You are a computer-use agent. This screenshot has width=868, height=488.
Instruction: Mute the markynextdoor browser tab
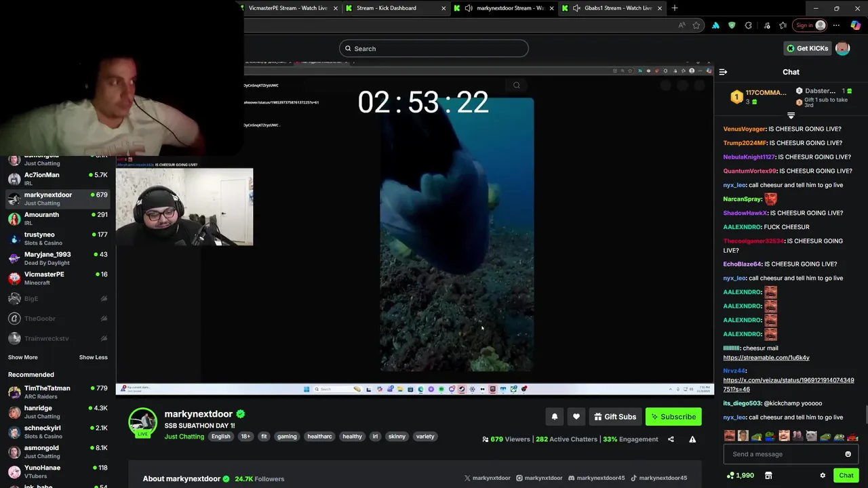pos(469,8)
